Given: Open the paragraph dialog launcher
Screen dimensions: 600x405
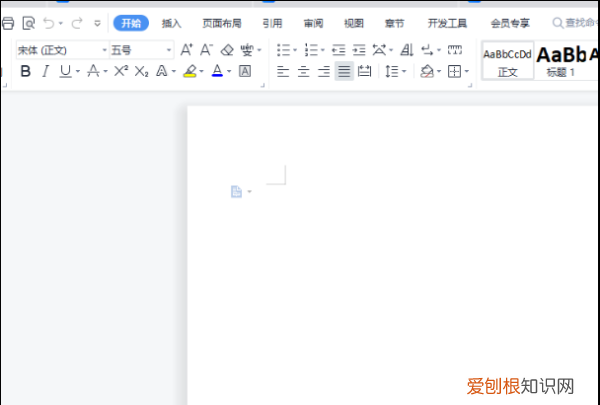Looking at the screenshot, I should 470,85.
